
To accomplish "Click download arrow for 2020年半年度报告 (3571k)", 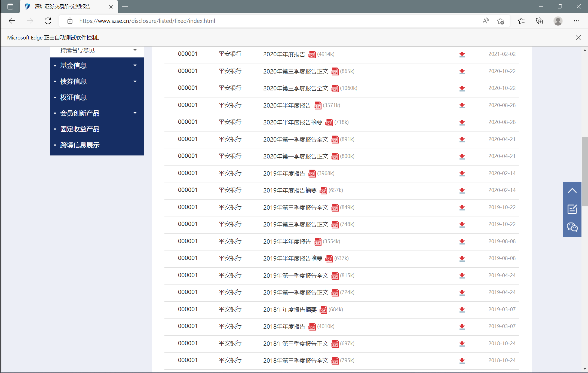I will (x=462, y=106).
